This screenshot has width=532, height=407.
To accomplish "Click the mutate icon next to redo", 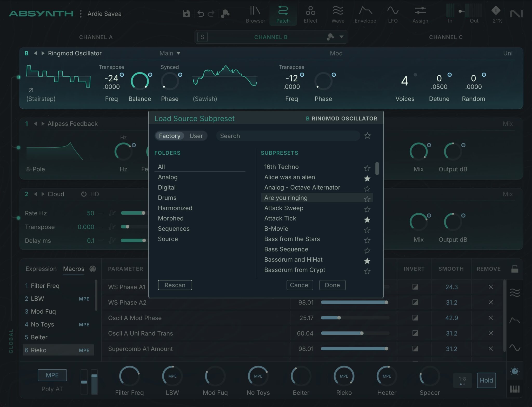I will 225,14.
